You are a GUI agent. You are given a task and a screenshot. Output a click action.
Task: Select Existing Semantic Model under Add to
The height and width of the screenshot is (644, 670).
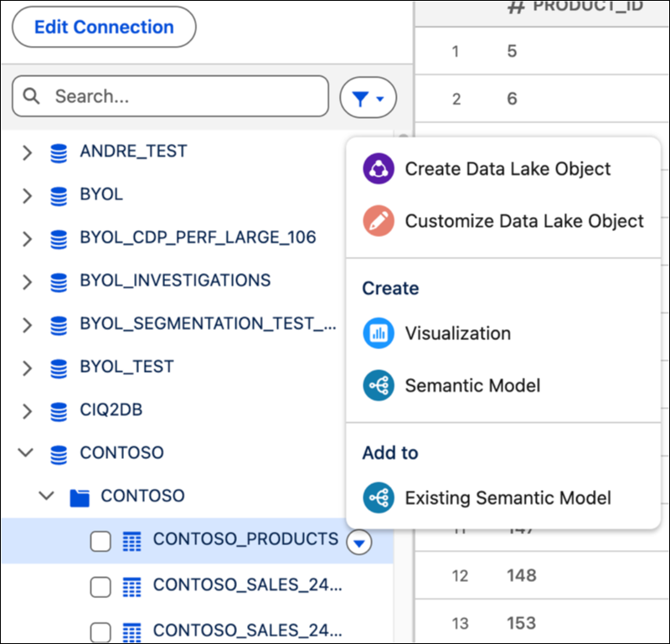click(x=503, y=497)
